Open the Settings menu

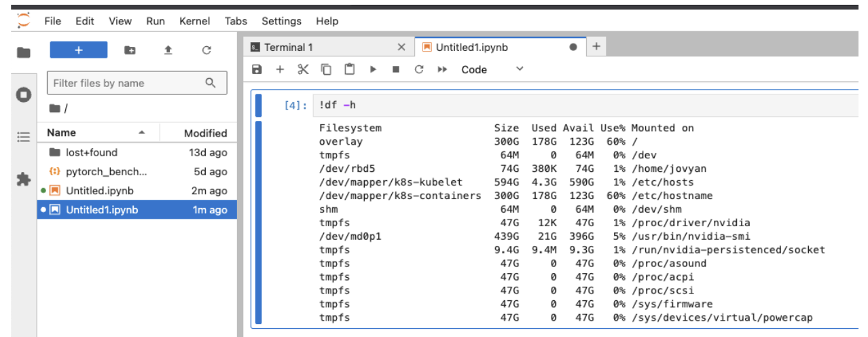coord(281,21)
